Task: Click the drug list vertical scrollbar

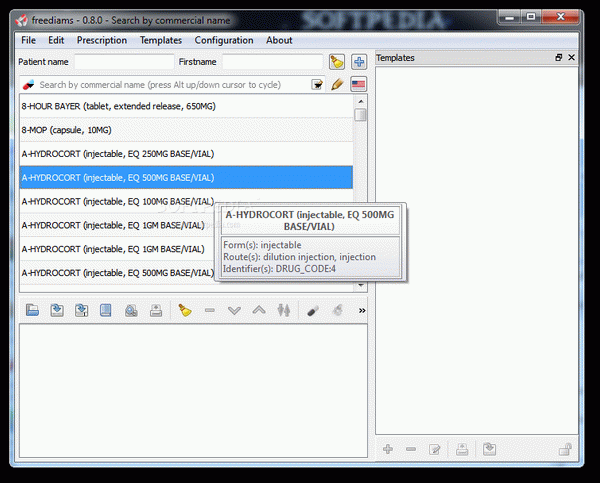Action: pyautogui.click(x=361, y=200)
